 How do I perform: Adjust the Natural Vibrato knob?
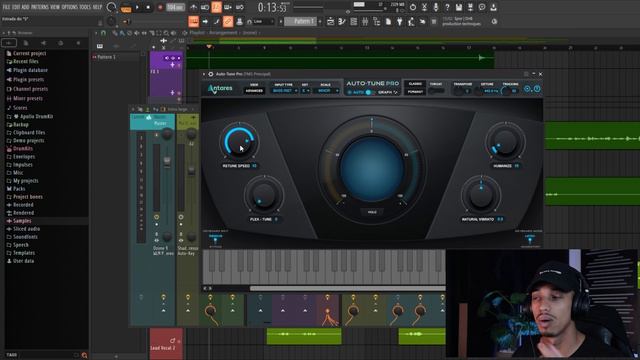tap(481, 195)
